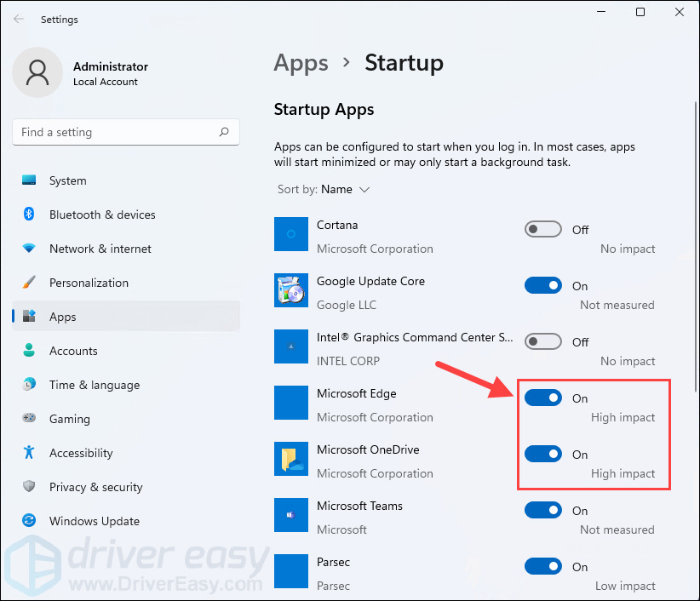Minimize the Settings window
Viewport: 700px width, 601px height.
(601, 12)
